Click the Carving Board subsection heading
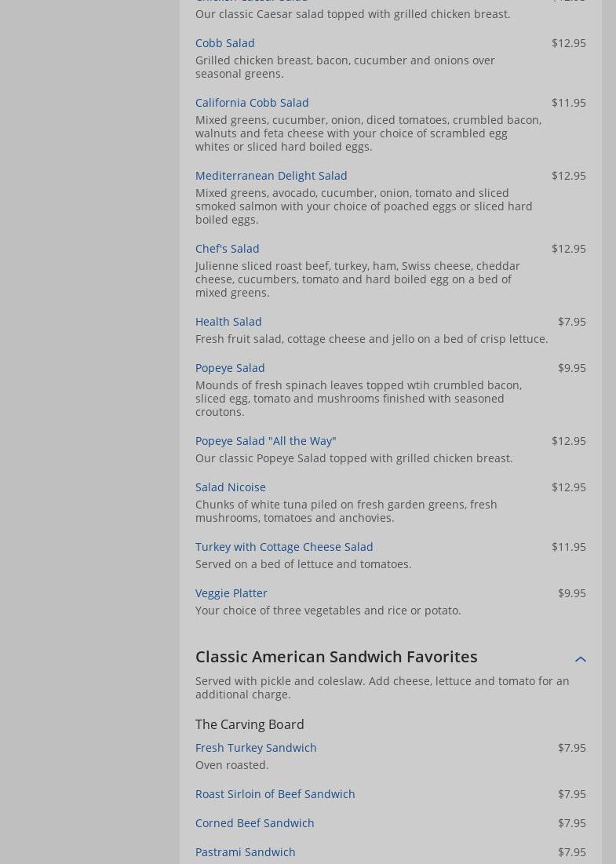Image resolution: width=616 pixels, height=864 pixels. 250,724
